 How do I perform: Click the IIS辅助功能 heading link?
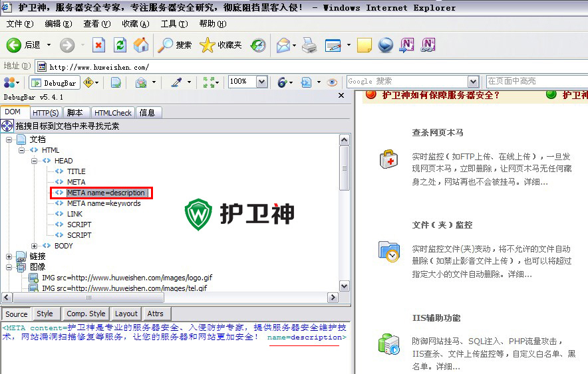click(x=436, y=318)
